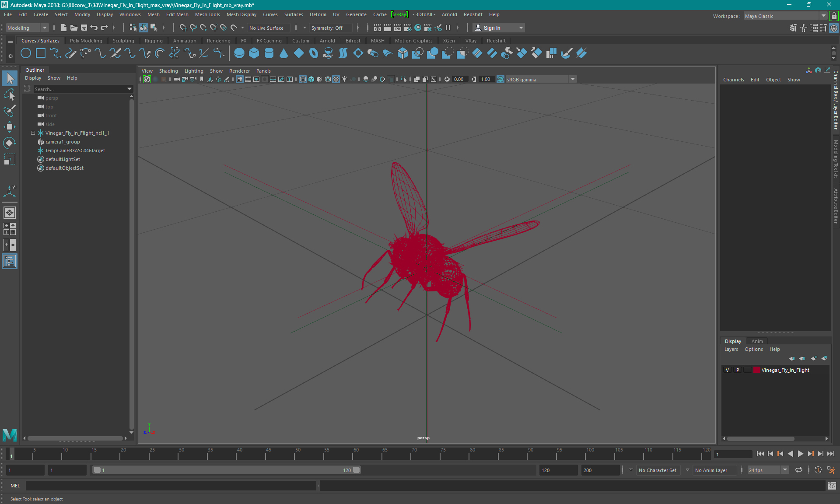This screenshot has width=840, height=504.
Task: Click the Lasso selection tool
Action: (9, 109)
